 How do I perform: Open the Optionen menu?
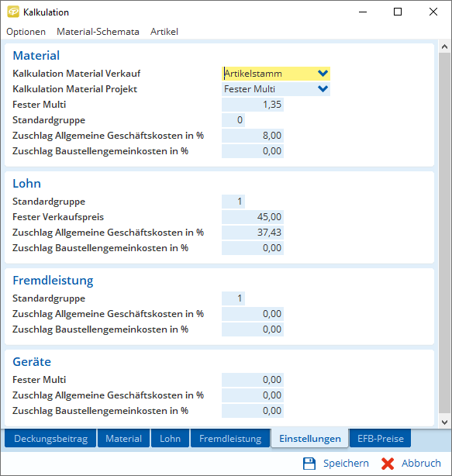(x=26, y=32)
